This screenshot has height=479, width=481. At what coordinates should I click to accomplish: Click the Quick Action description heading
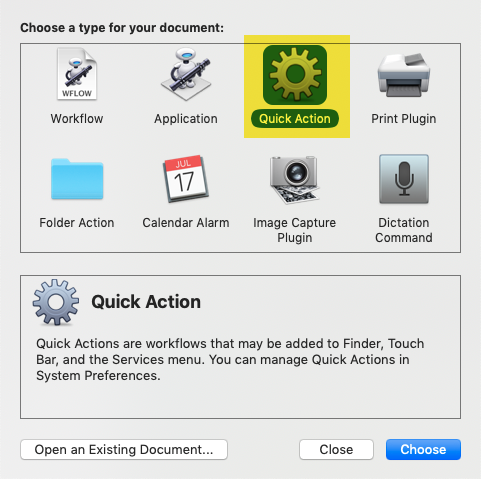[x=146, y=302]
